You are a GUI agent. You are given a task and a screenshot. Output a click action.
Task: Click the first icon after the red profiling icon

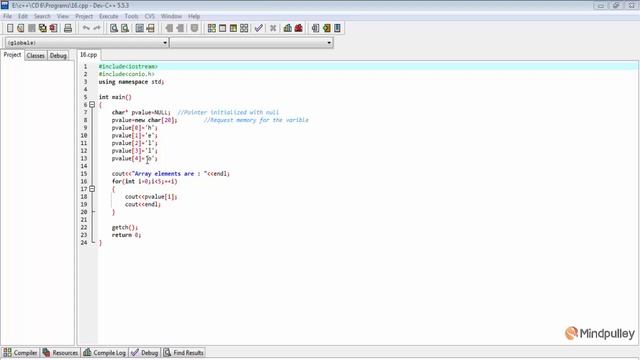coord(315,28)
